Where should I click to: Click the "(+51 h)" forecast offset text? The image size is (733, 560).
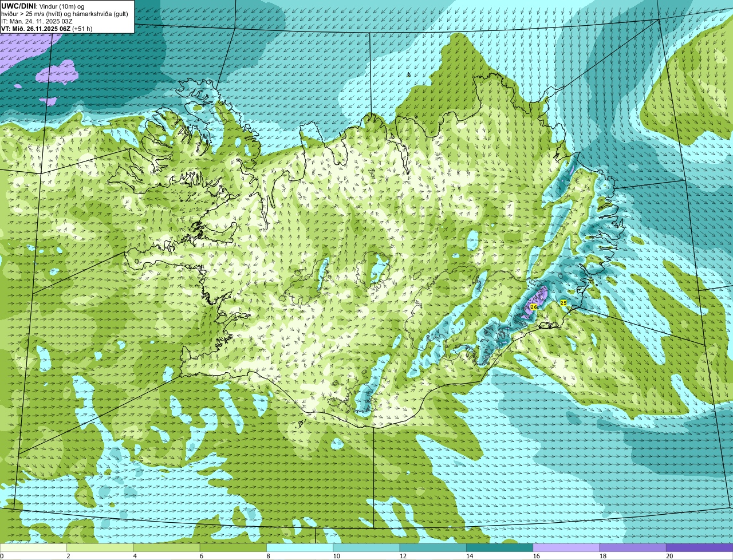82,29
